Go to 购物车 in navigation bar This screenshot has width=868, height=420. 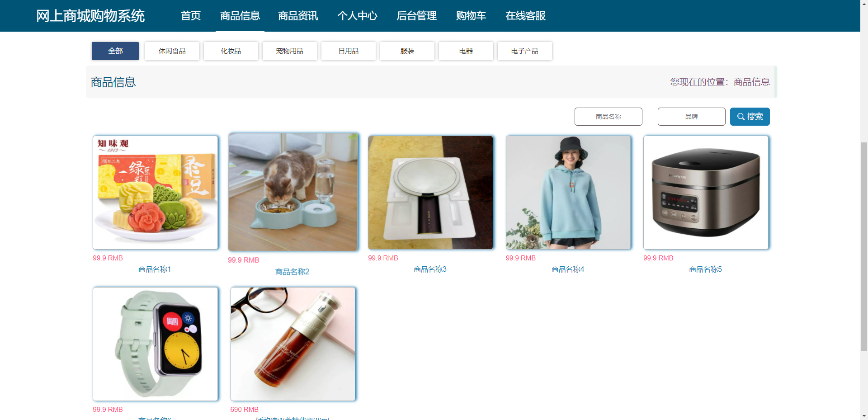click(x=471, y=16)
